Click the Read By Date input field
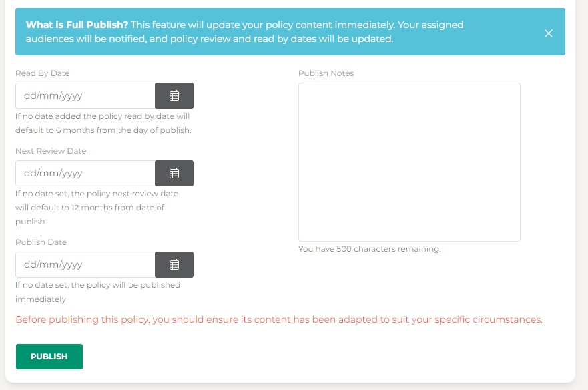The image size is (588, 390). [x=85, y=95]
